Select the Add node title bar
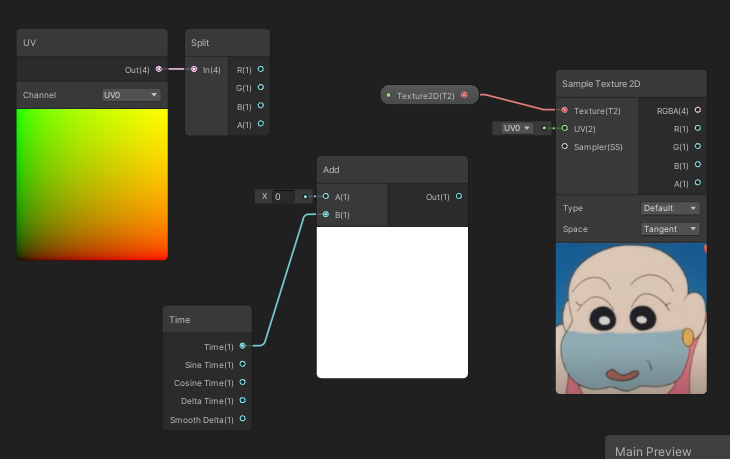This screenshot has width=730, height=459. click(392, 170)
